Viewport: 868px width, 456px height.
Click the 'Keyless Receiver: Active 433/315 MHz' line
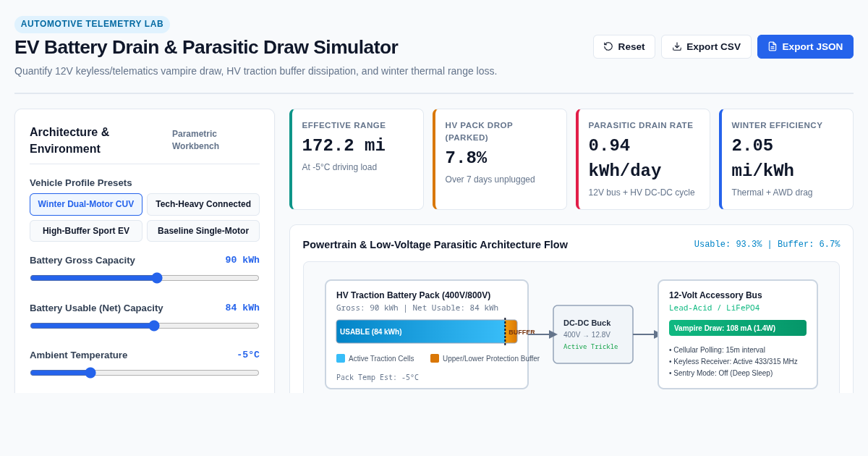[733, 361]
